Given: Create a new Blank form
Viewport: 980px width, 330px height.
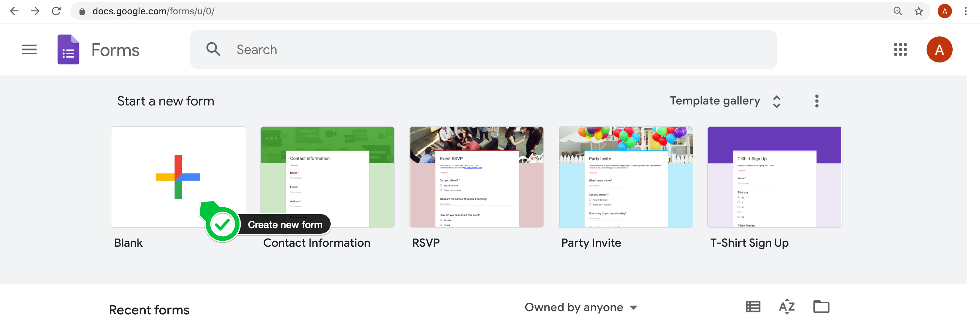Looking at the screenshot, I should 178,177.
